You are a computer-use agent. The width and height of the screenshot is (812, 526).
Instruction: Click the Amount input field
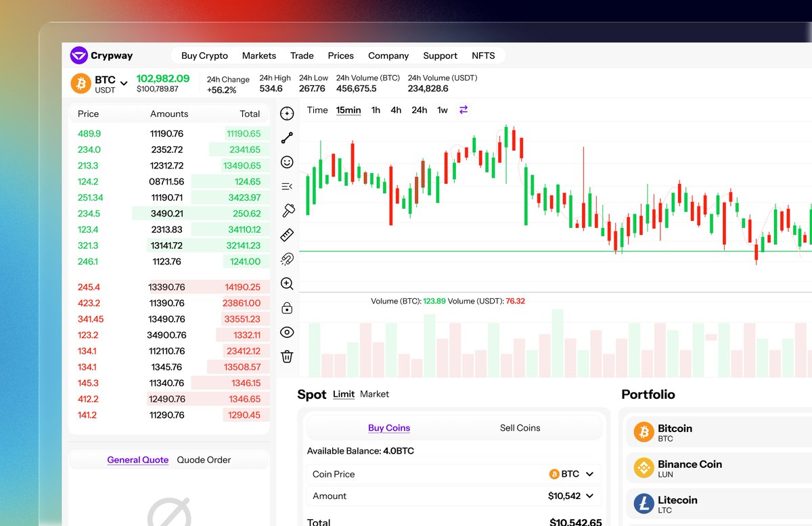[454, 496]
